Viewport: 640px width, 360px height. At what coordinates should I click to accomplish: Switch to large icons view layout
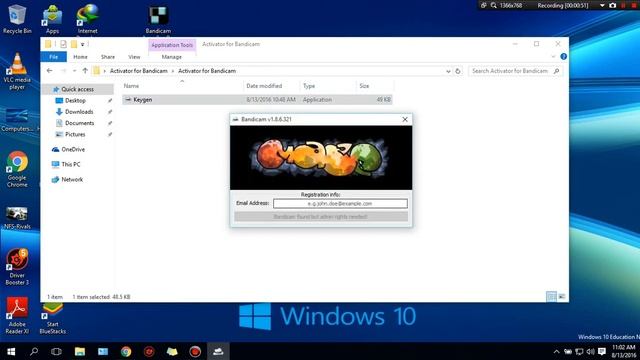click(562, 297)
